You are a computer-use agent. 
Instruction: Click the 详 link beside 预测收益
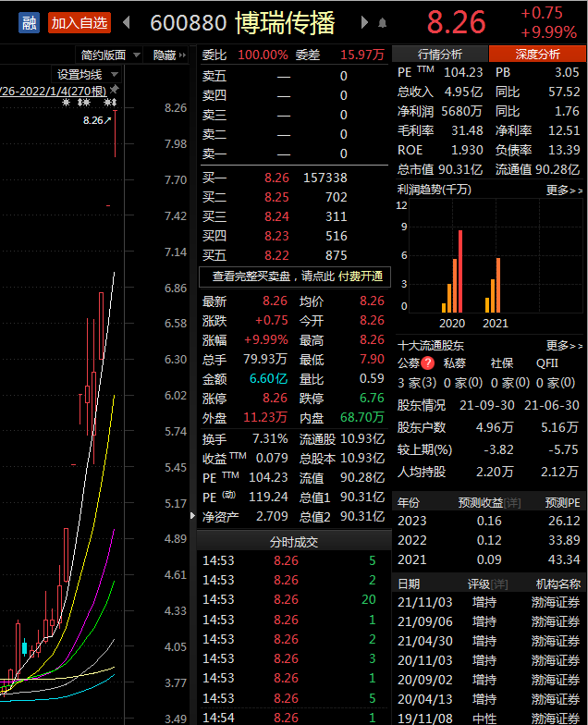pos(510,503)
